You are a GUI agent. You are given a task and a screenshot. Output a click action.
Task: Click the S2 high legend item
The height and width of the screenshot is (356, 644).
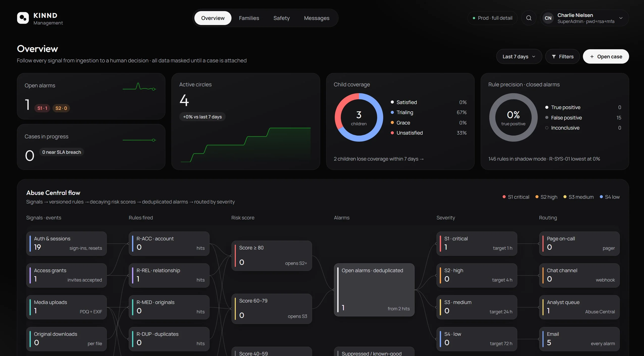546,197
